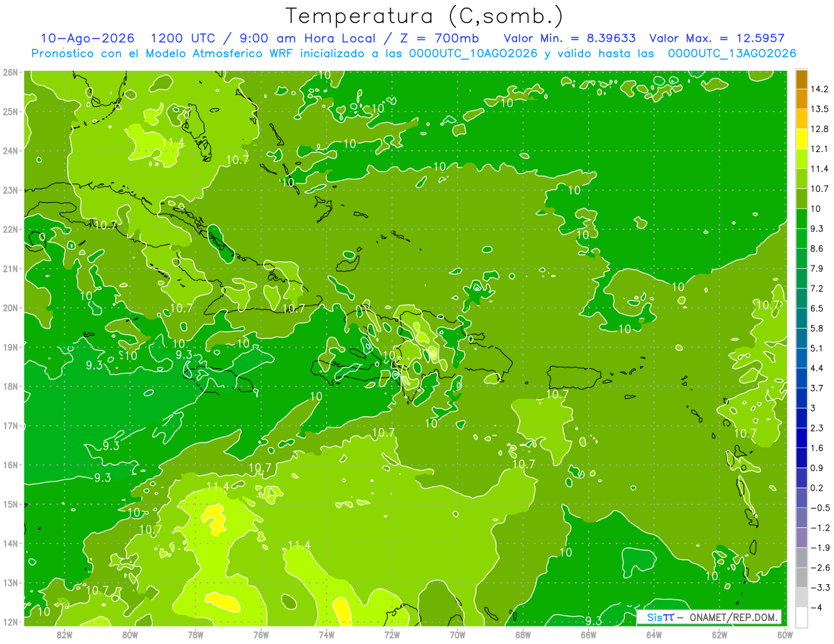This screenshot has height=644, width=834.
Task: Click the '26N' latitude axis label
Action: tap(10, 72)
